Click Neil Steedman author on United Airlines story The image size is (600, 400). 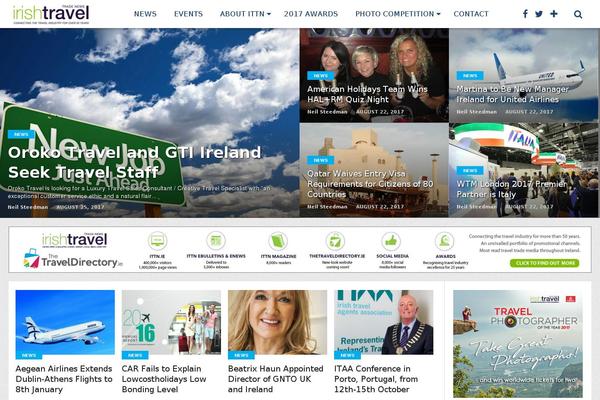pyautogui.click(x=476, y=112)
